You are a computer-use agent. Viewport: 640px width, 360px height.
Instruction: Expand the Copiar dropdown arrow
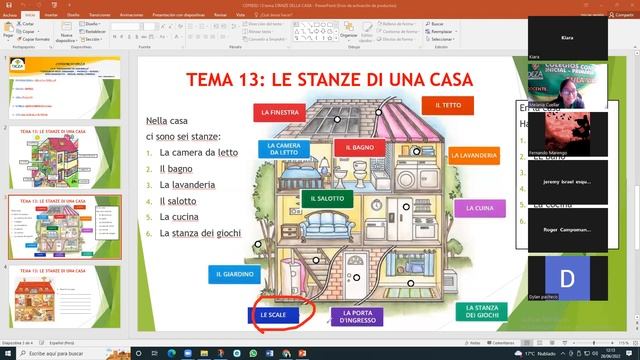click(38, 32)
